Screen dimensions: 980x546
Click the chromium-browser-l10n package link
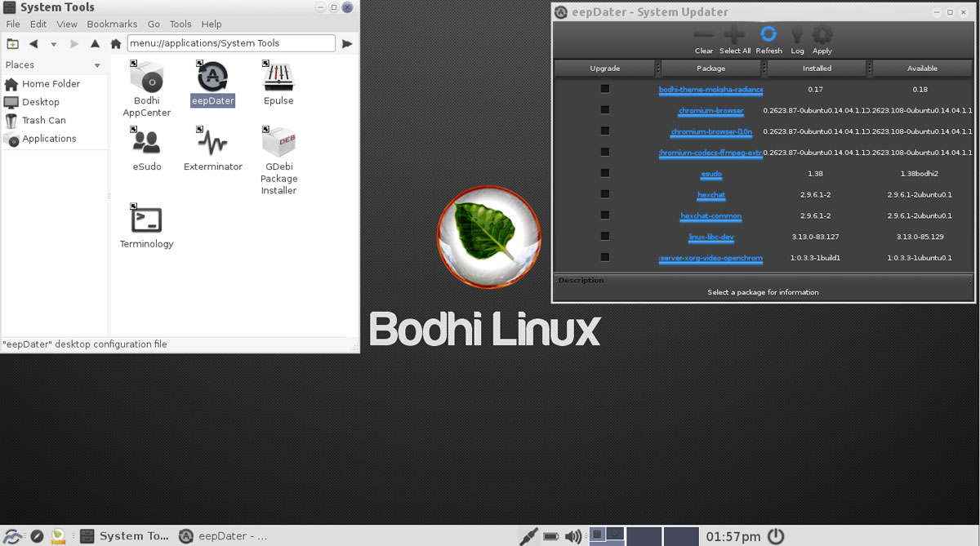(711, 132)
